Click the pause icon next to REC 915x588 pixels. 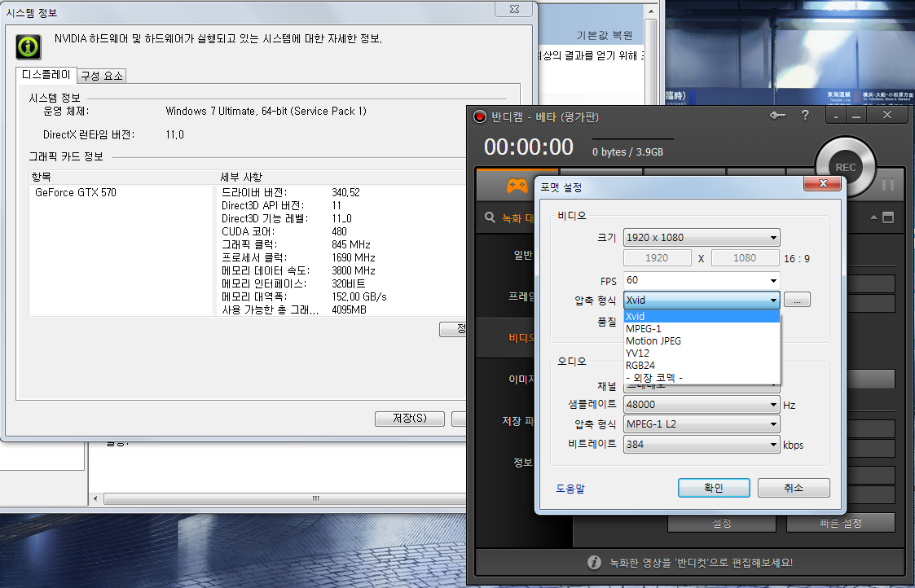click(x=887, y=184)
